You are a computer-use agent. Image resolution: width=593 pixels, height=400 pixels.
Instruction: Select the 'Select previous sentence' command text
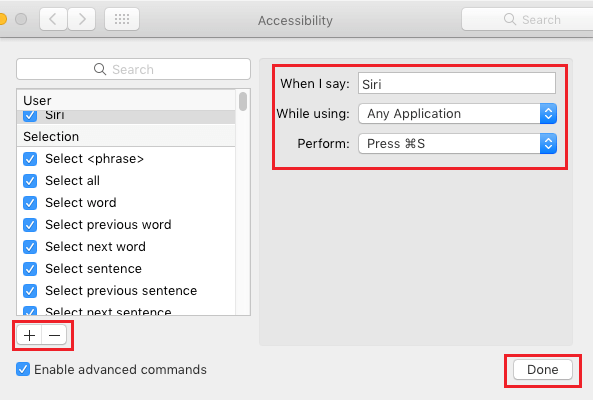click(121, 291)
